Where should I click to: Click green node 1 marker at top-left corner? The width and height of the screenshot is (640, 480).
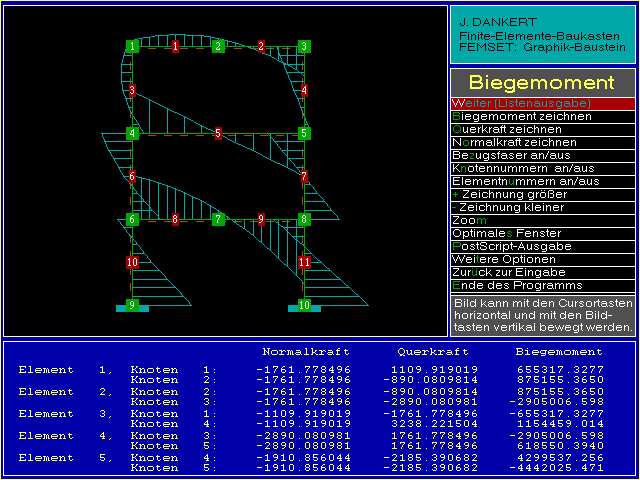click(x=132, y=46)
